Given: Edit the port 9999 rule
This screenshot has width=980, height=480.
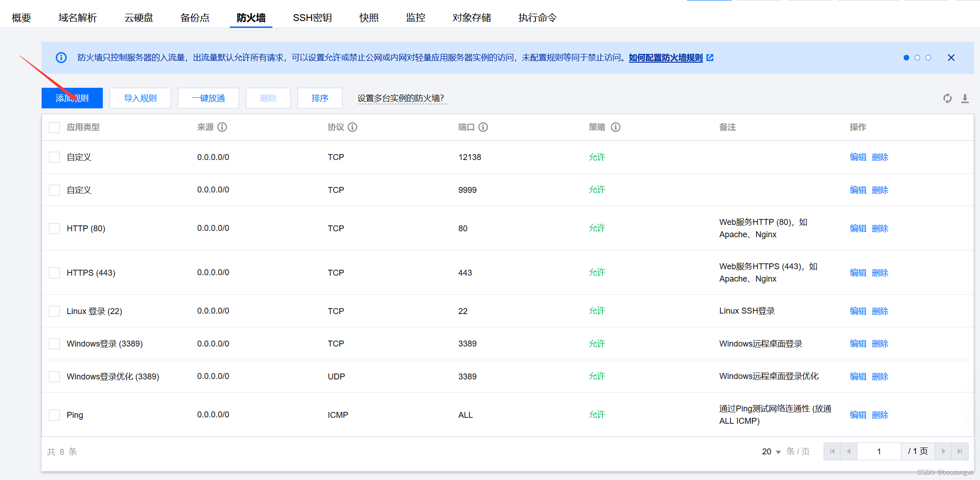Looking at the screenshot, I should [858, 190].
